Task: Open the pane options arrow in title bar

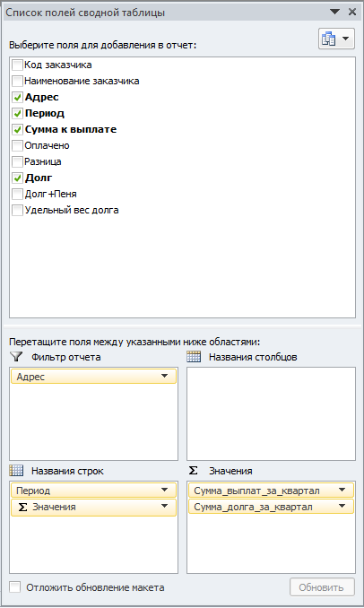Action: pos(334,12)
